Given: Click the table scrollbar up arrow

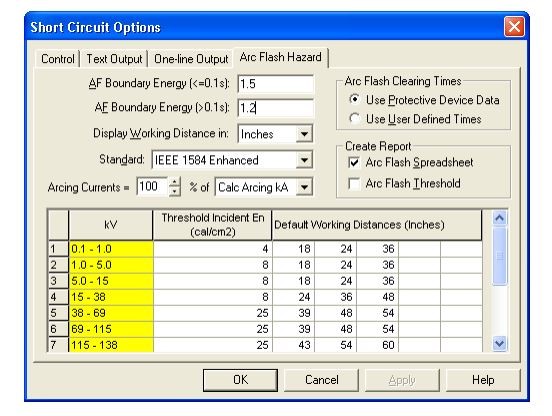Looking at the screenshot, I should (500, 218).
